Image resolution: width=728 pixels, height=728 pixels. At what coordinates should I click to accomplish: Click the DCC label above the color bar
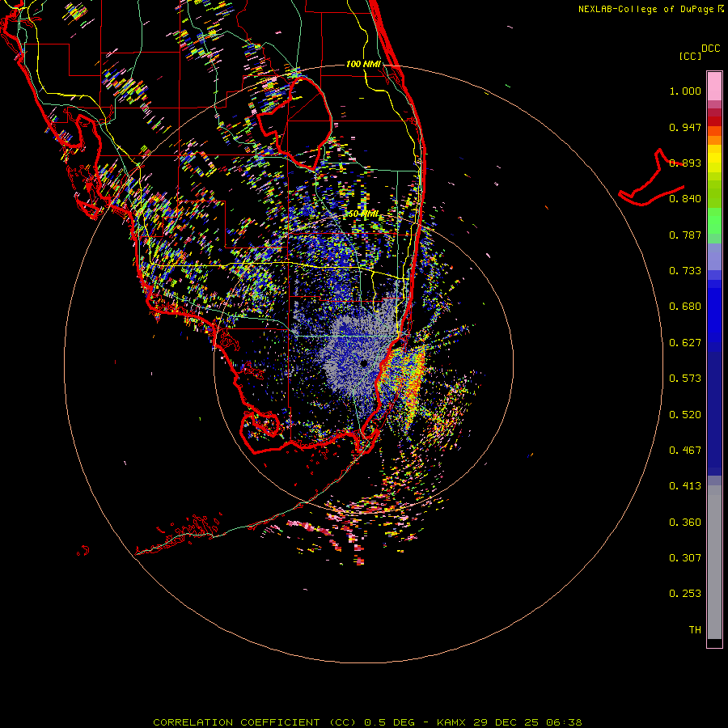coord(710,49)
